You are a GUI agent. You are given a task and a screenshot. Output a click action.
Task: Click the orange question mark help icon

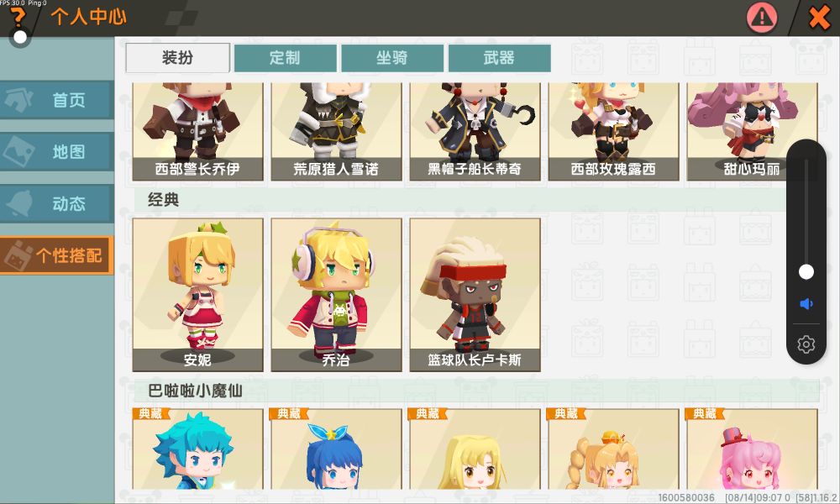pyautogui.click(x=18, y=16)
